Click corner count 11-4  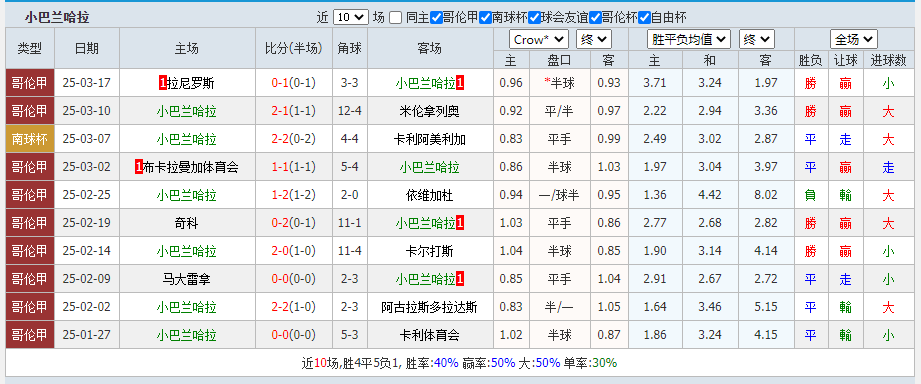coord(349,251)
